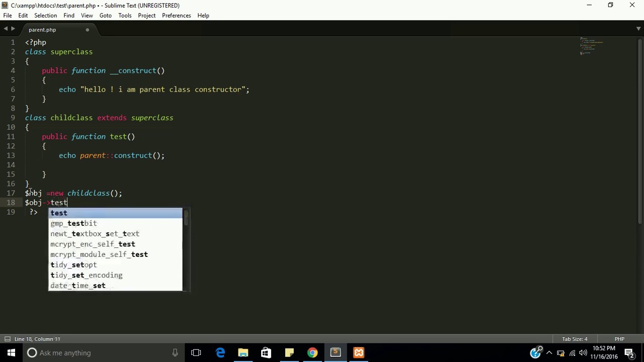Click line number 9 in the gutter
Viewport: 644px width, 362px height.
(x=13, y=118)
